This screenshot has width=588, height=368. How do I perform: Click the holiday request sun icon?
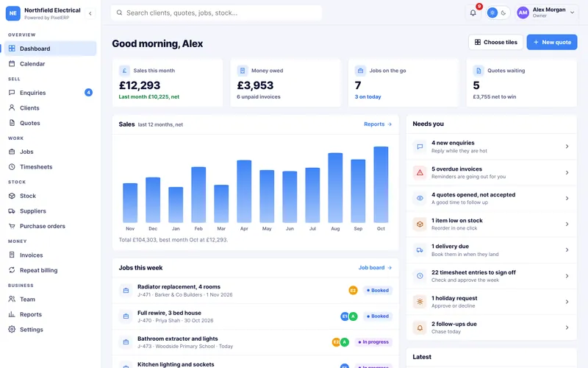pos(420,302)
